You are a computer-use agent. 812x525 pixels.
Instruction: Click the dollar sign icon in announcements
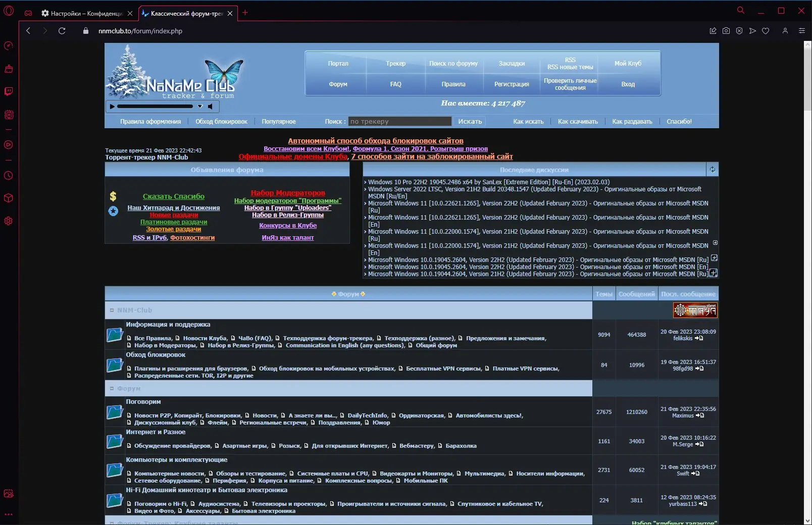[113, 196]
